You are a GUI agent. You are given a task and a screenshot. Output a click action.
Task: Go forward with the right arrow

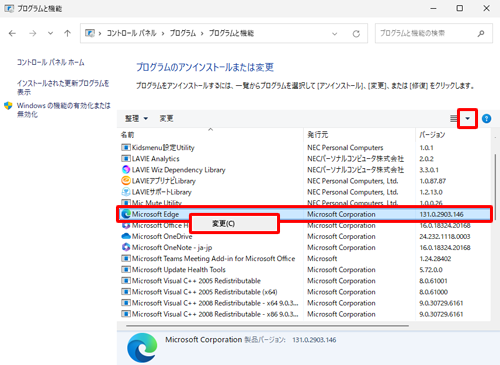point(33,33)
